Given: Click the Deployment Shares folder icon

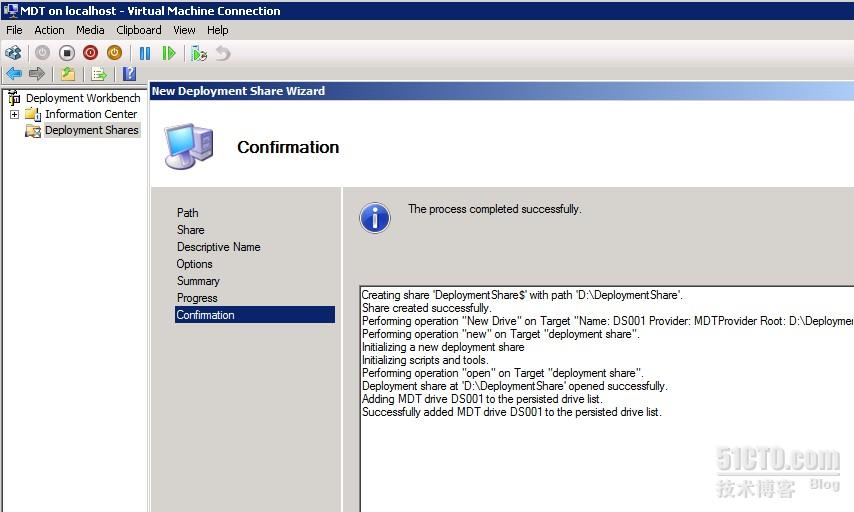Looking at the screenshot, I should (33, 131).
